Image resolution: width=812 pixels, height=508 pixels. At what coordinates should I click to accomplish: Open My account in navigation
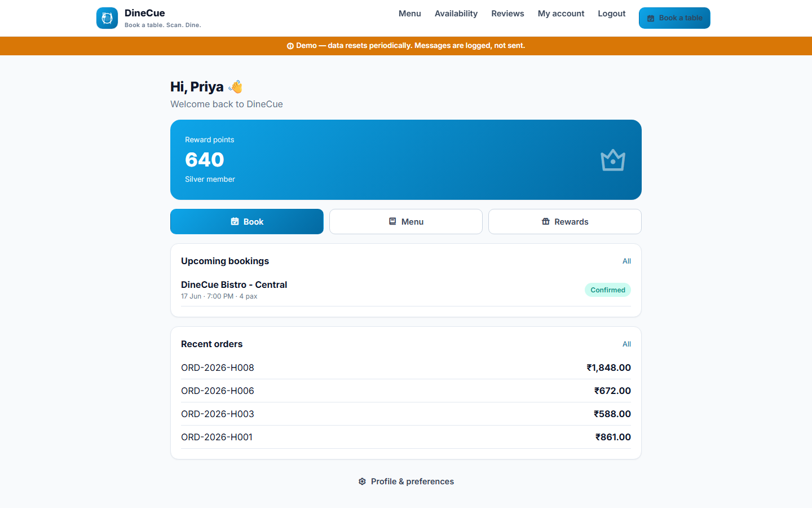(x=561, y=14)
